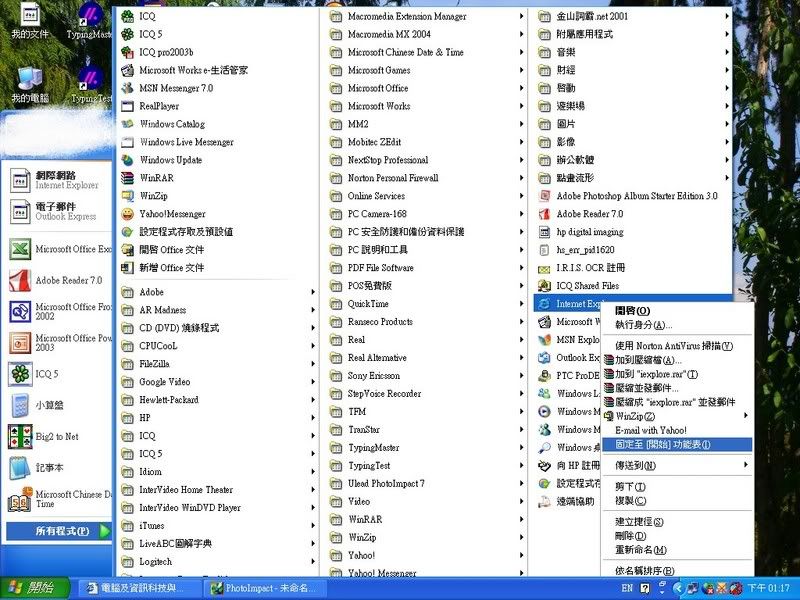Image resolution: width=800 pixels, height=600 pixels.
Task: Expand the 傳送到(N) submenu arrow
Action: click(745, 465)
